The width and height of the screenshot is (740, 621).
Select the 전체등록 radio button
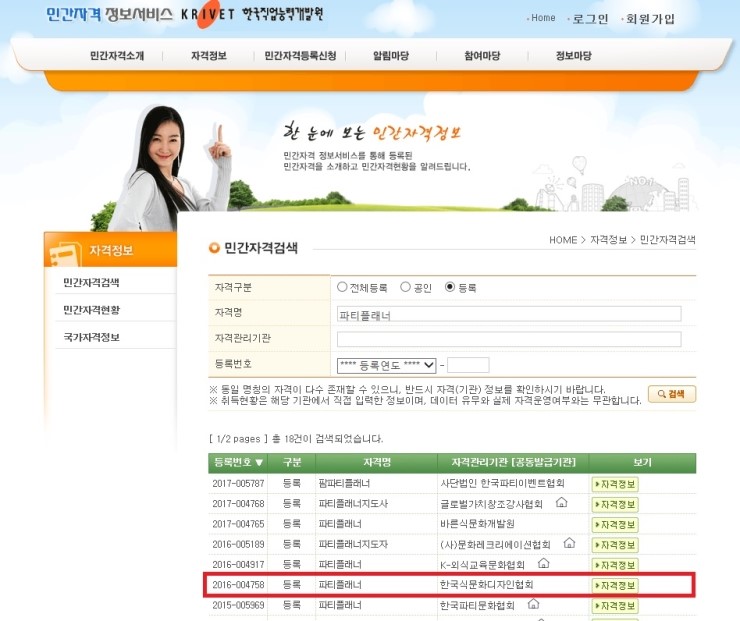pyautogui.click(x=342, y=287)
